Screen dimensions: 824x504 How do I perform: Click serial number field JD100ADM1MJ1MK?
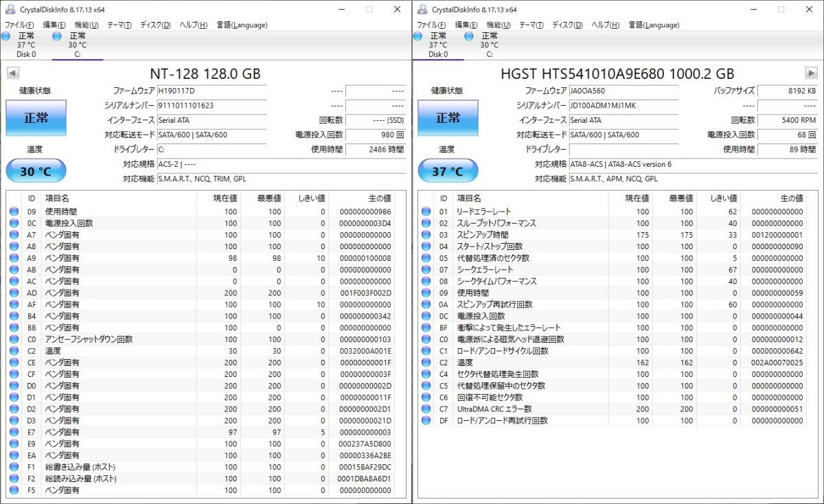(623, 105)
